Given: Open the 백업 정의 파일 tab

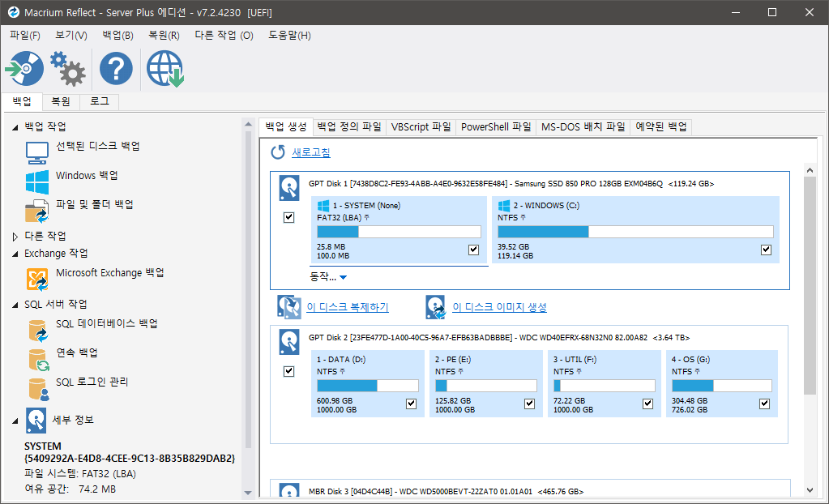Looking at the screenshot, I should tap(349, 127).
